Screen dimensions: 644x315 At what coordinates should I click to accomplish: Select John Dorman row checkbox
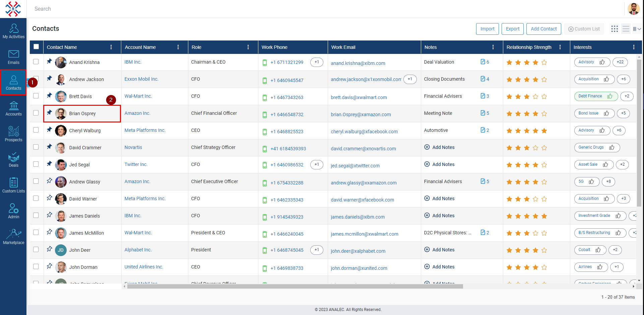coord(36,266)
